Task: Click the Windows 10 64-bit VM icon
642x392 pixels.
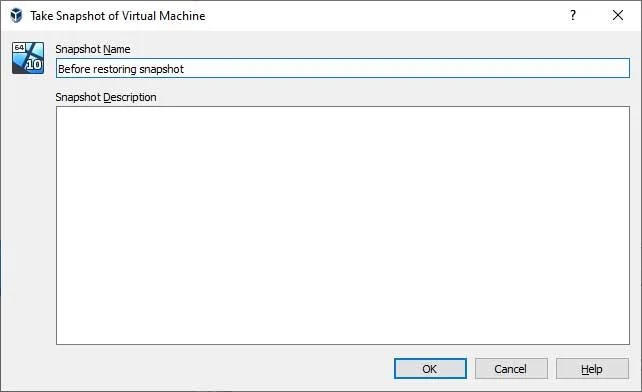Action: point(28,58)
